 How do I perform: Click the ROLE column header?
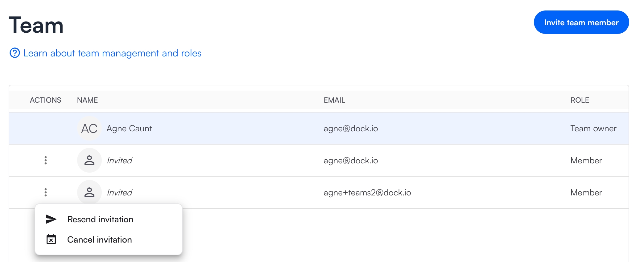point(580,100)
